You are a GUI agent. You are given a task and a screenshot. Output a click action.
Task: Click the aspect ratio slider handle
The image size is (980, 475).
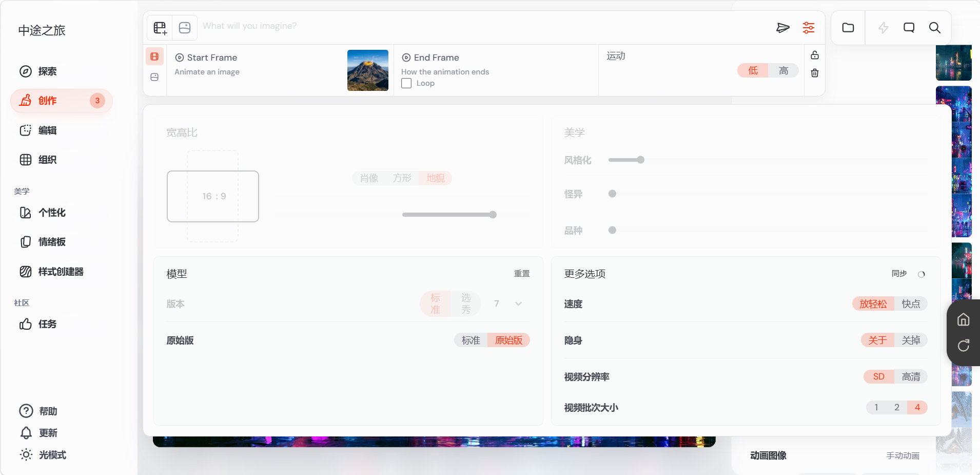tap(493, 215)
